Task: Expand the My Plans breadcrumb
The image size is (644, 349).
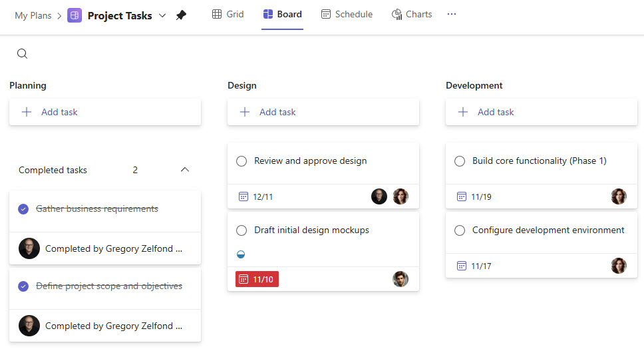Action: tap(33, 15)
